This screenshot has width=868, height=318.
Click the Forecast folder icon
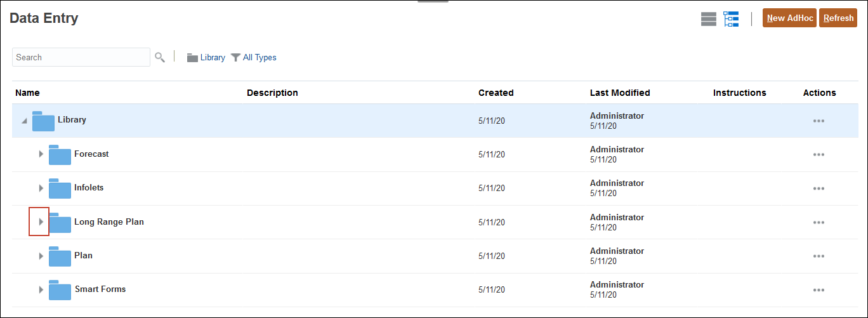[x=60, y=155]
